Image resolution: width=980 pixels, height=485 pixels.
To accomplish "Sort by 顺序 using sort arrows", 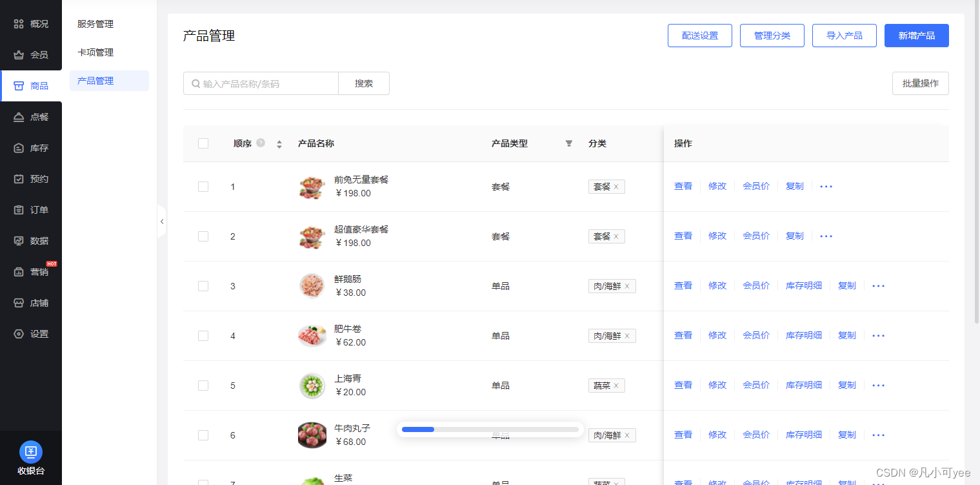I will click(279, 144).
